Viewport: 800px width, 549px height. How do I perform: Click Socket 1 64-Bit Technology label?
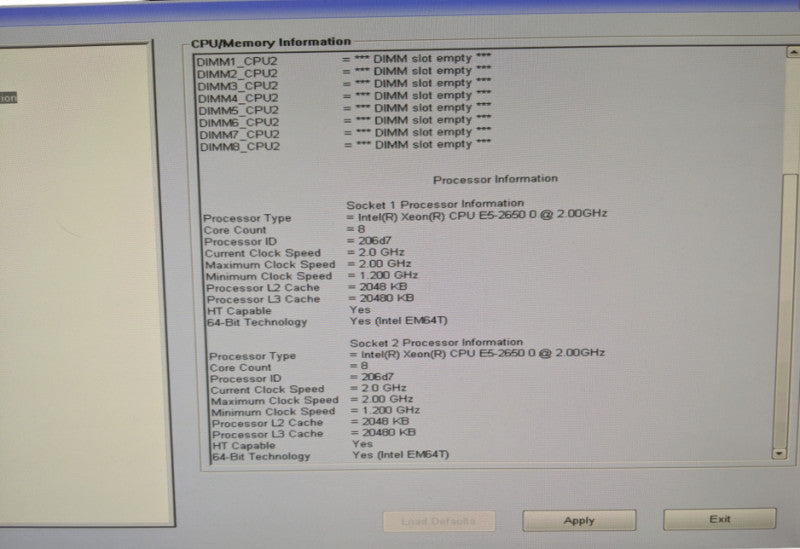[257, 322]
